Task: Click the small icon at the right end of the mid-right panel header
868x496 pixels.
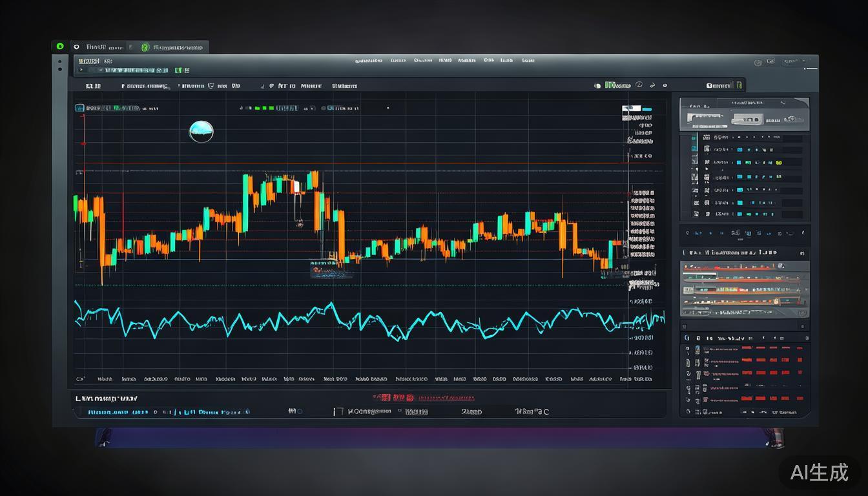Action: (x=802, y=253)
